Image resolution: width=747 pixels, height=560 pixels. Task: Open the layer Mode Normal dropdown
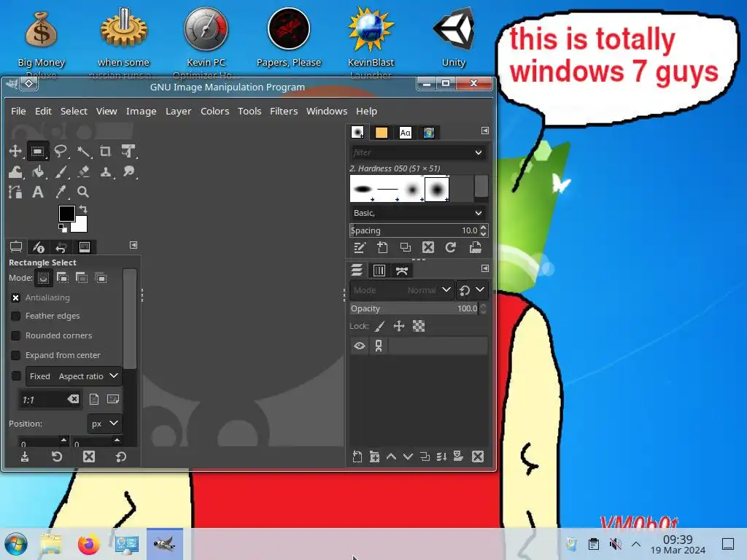coord(401,290)
